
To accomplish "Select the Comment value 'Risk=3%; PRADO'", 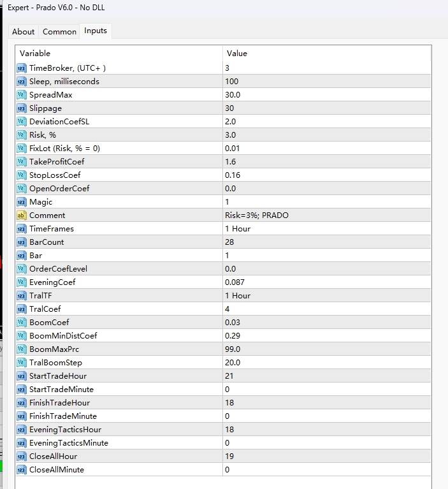I will tap(326, 215).
